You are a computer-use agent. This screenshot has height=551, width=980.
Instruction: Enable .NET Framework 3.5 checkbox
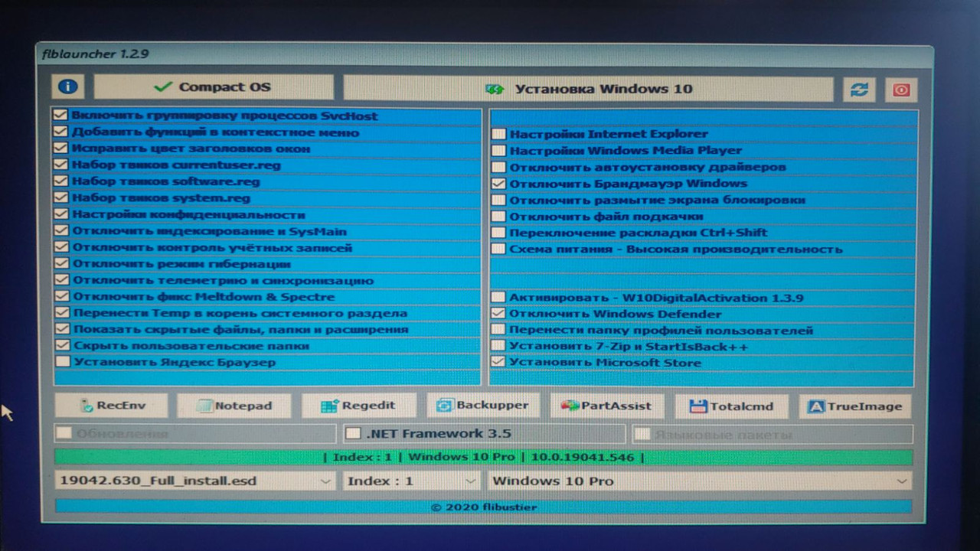353,434
